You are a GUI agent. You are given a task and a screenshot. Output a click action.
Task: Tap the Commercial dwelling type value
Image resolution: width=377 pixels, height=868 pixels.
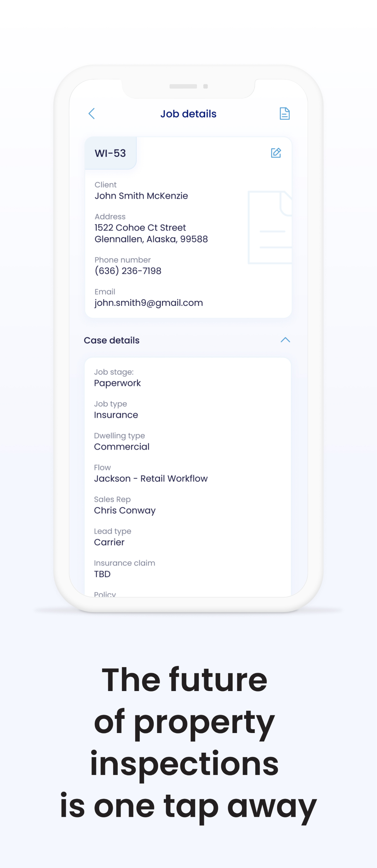tap(122, 447)
